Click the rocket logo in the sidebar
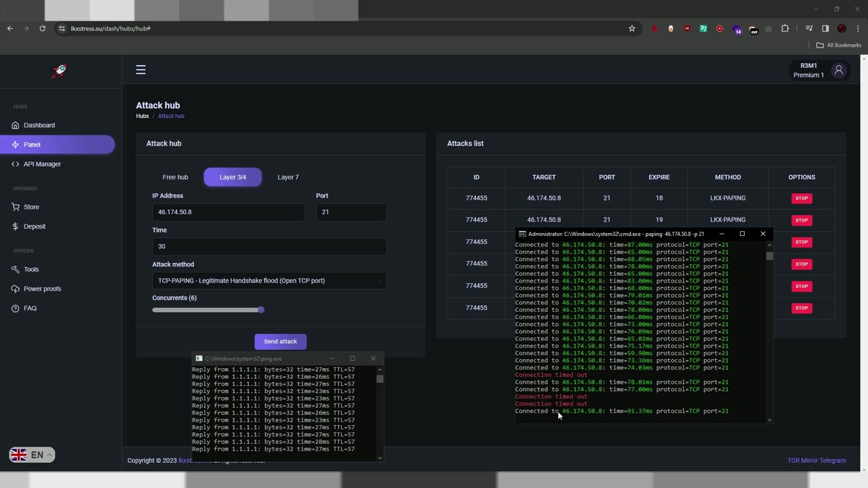The width and height of the screenshot is (868, 488). 60,70
